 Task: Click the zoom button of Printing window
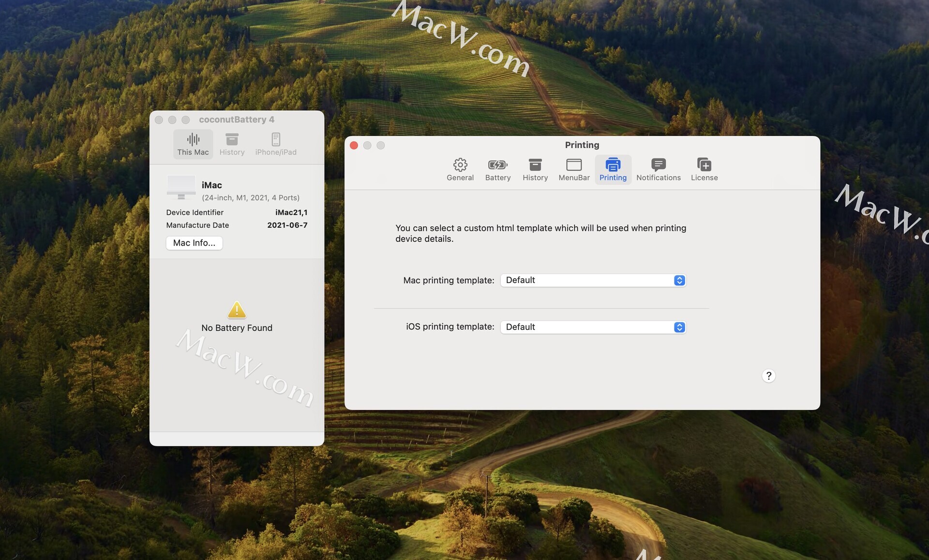click(x=381, y=146)
